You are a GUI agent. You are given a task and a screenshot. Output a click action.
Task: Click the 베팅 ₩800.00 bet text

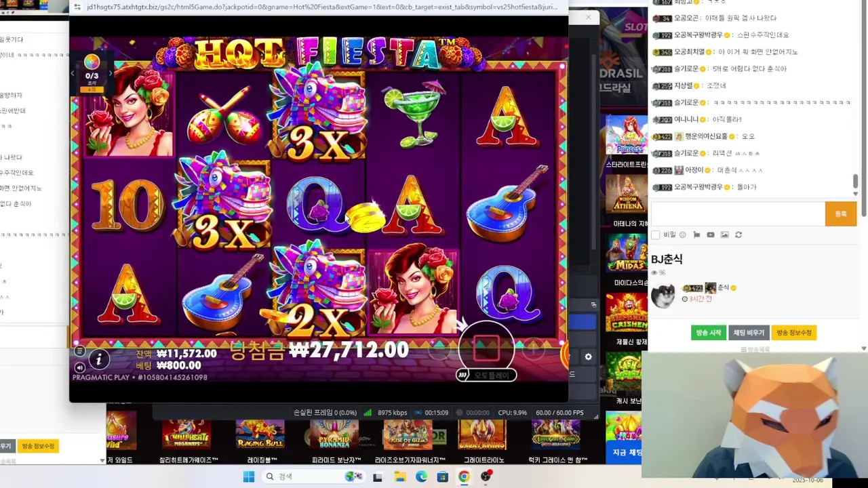[x=168, y=366]
